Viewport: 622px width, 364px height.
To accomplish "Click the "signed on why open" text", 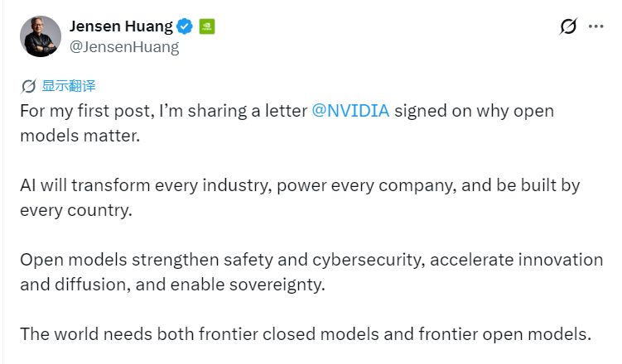I will click(x=474, y=111).
